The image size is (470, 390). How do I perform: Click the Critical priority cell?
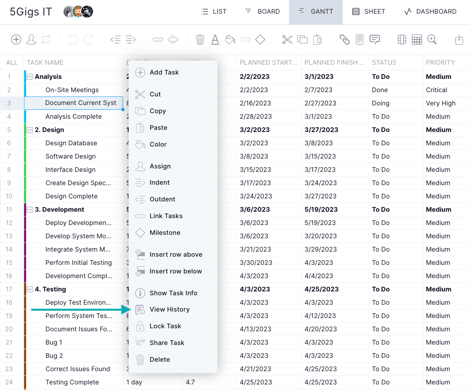click(436, 90)
